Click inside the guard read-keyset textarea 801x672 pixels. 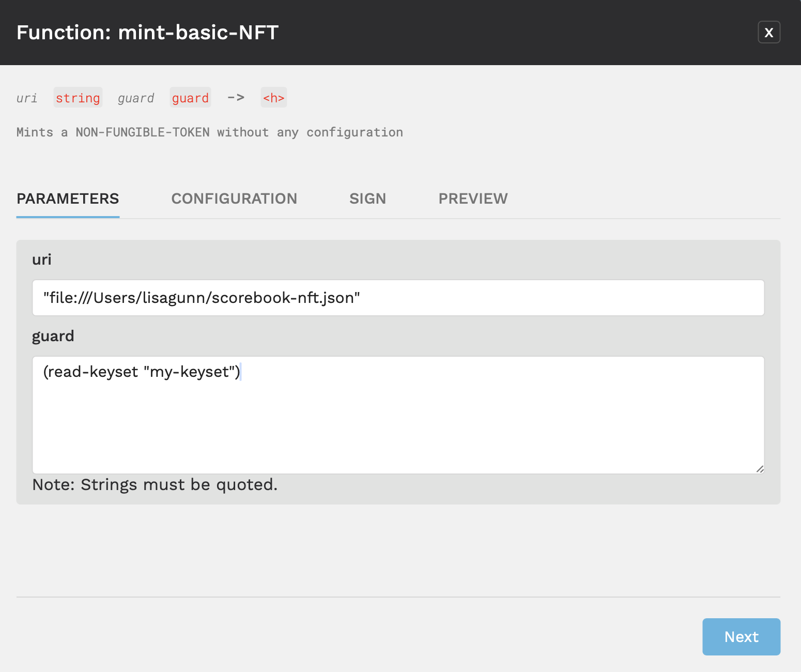point(398,415)
